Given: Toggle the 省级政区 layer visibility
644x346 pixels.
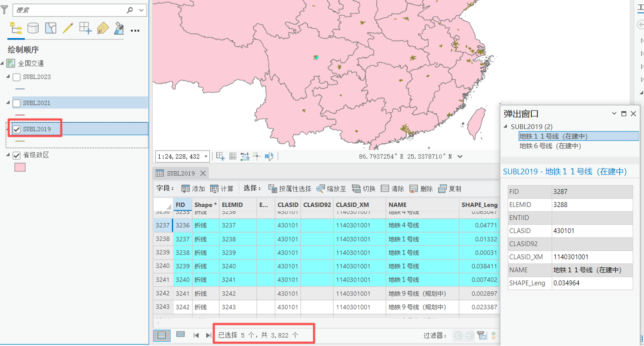Looking at the screenshot, I should coord(17,155).
